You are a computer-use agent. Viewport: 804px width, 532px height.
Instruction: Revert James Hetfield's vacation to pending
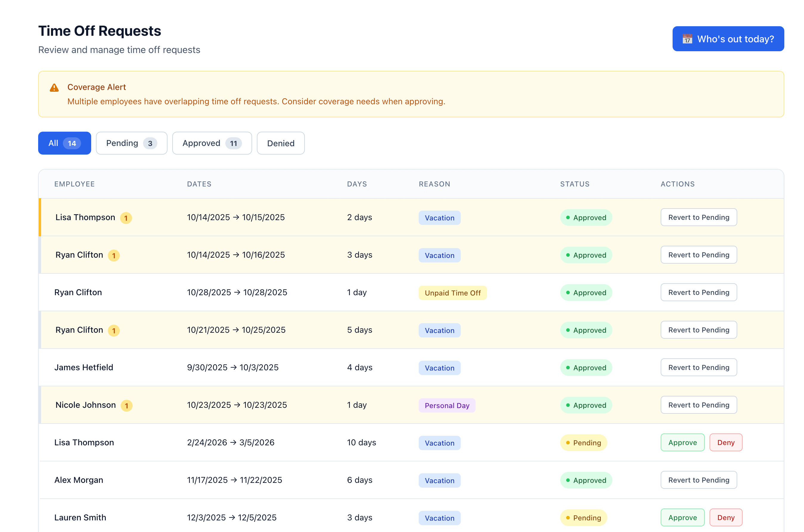[x=699, y=368]
